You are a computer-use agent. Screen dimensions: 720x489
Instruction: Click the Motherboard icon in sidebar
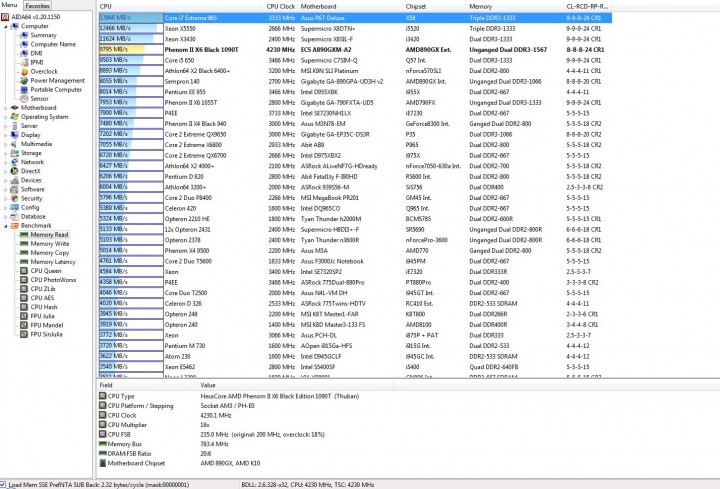pos(15,108)
